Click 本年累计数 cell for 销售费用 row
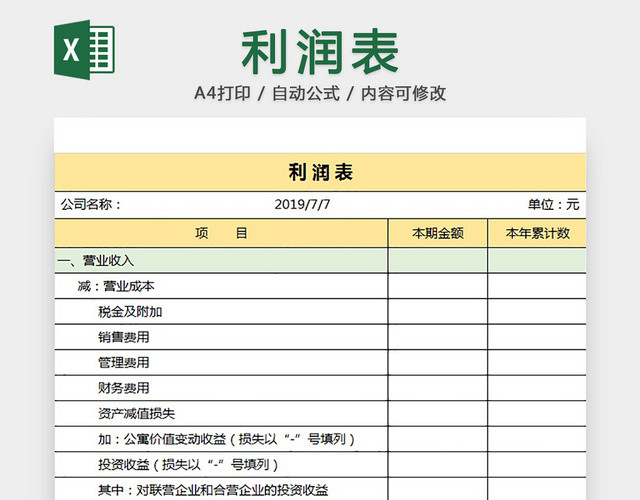 click(537, 337)
